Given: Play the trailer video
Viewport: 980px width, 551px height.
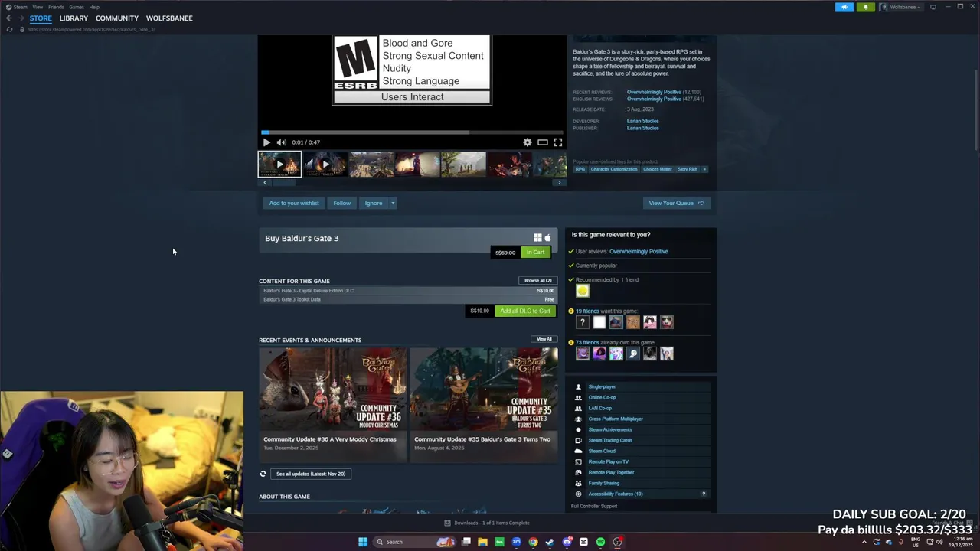Looking at the screenshot, I should (x=266, y=142).
